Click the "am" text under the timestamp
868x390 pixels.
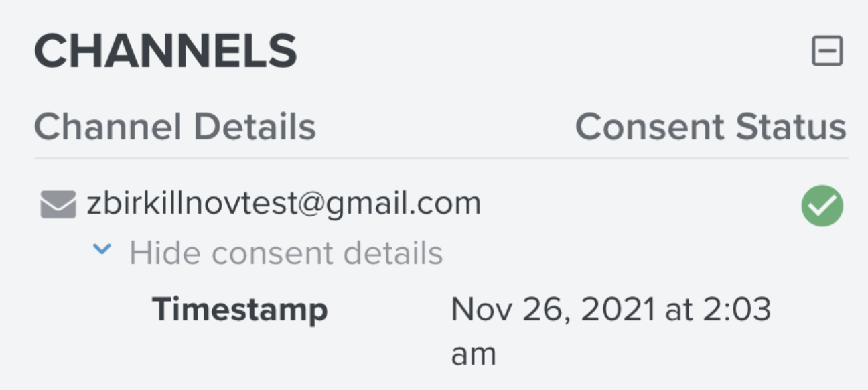click(474, 354)
